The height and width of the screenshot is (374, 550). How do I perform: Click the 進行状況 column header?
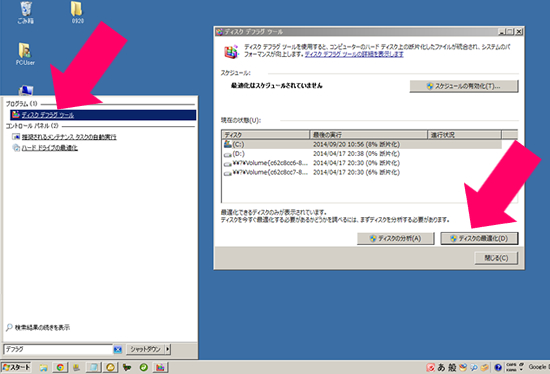[x=464, y=135]
